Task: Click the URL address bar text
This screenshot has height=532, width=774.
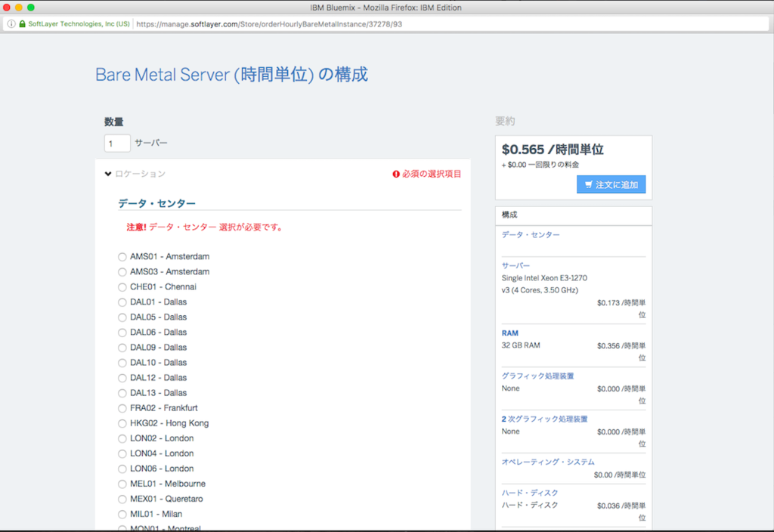Action: click(x=269, y=23)
